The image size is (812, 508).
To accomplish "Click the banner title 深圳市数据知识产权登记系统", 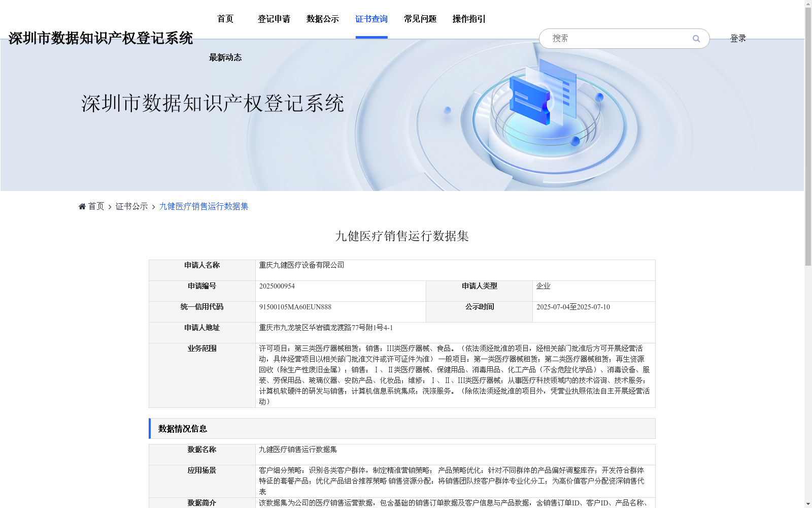I will pyautogui.click(x=213, y=104).
